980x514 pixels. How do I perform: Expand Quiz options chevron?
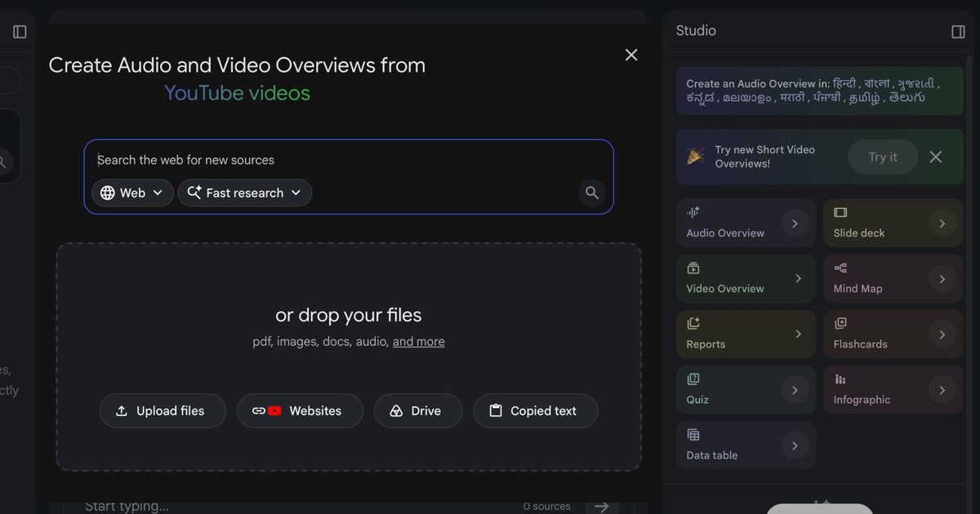coord(795,389)
